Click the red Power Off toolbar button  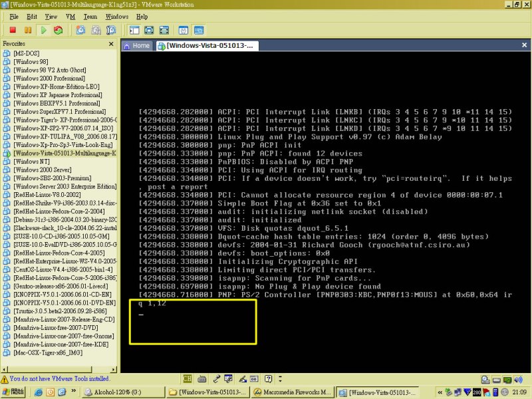coord(12,30)
